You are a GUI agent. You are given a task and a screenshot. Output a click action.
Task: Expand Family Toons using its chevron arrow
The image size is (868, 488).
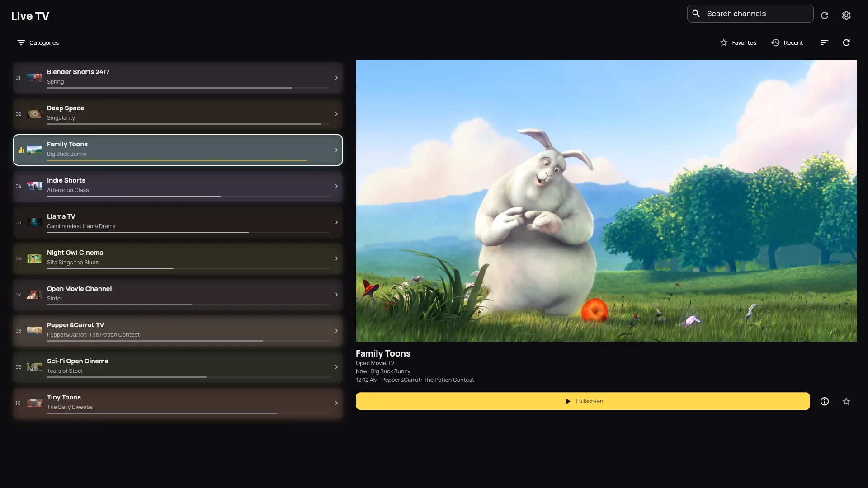336,150
